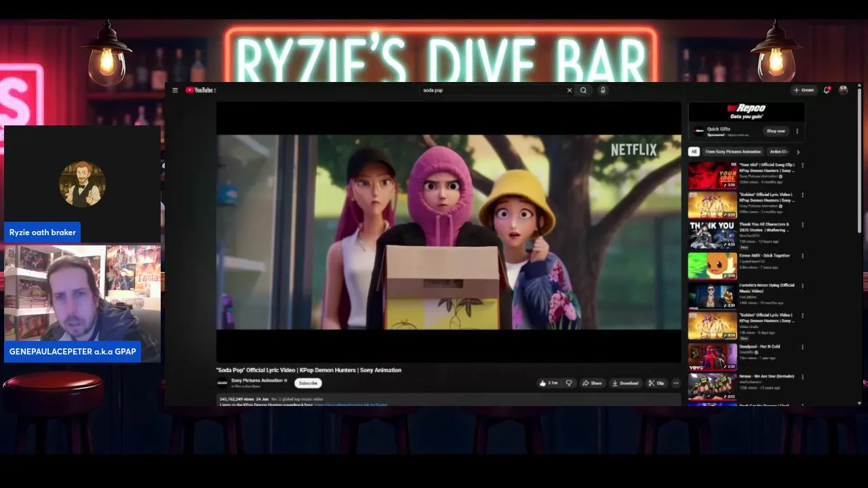The height and width of the screenshot is (488, 868).
Task: Click GENEPAULACEPETER webcam feed tile
Action: [82, 304]
